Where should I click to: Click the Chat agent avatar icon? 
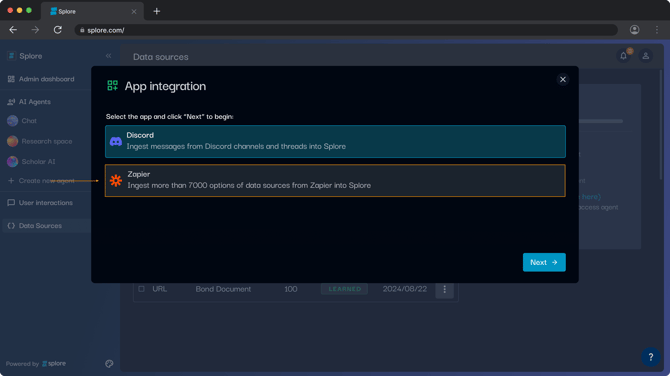(12, 121)
